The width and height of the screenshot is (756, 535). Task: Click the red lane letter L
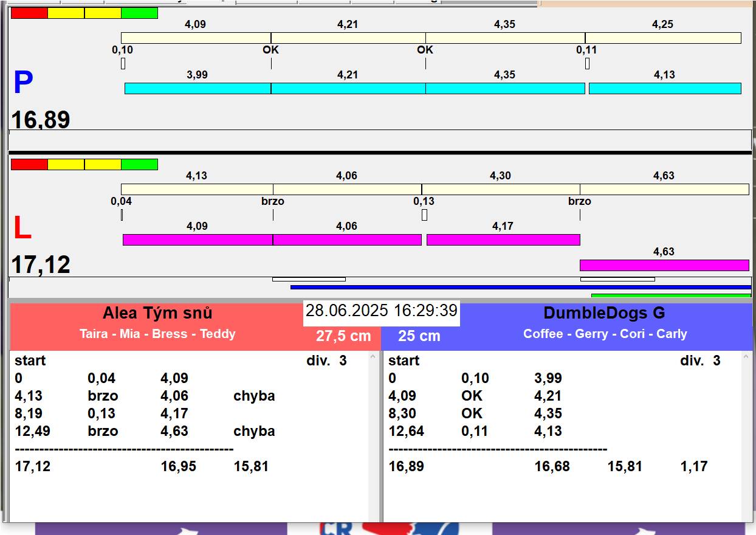point(22,229)
